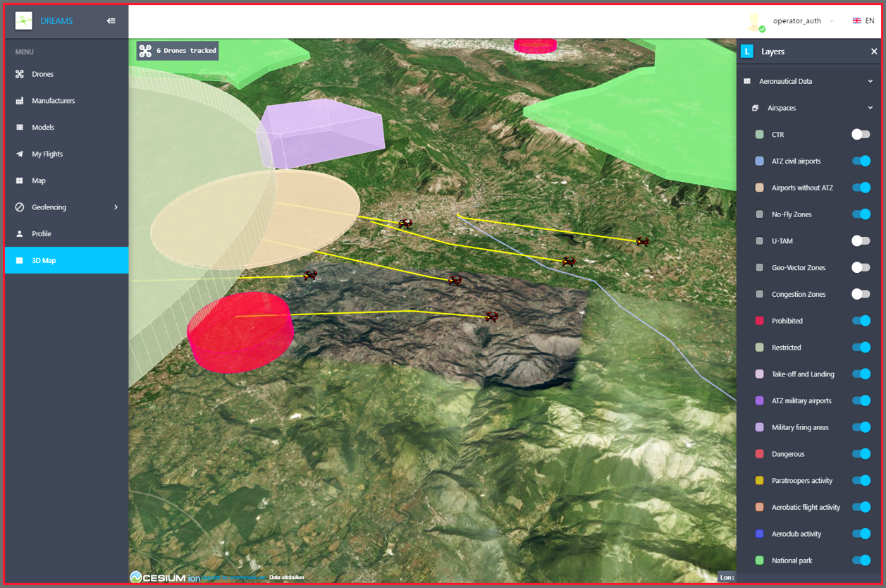Go to the Models menu item
Image resolution: width=886 pixels, height=588 pixels.
[x=42, y=128]
